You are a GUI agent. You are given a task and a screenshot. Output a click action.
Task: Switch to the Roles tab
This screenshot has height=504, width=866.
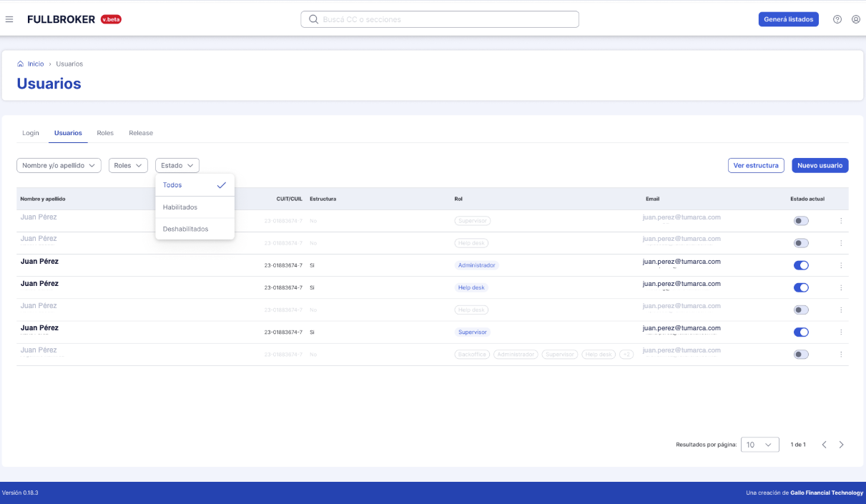[105, 133]
